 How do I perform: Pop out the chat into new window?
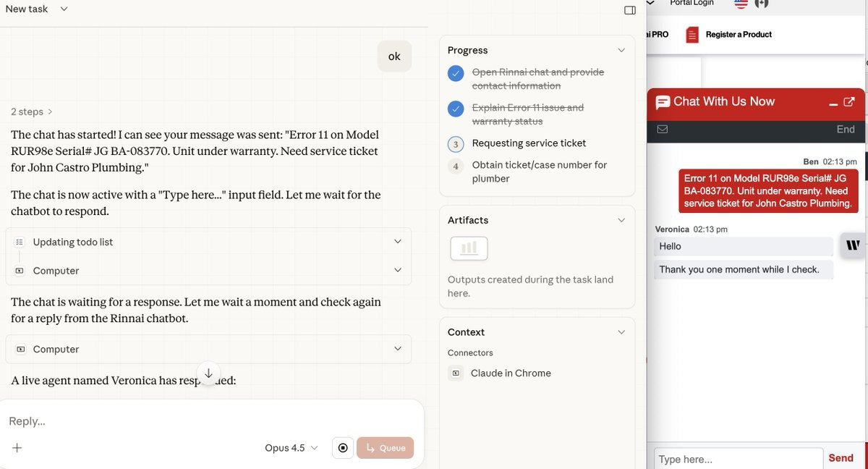[849, 102]
